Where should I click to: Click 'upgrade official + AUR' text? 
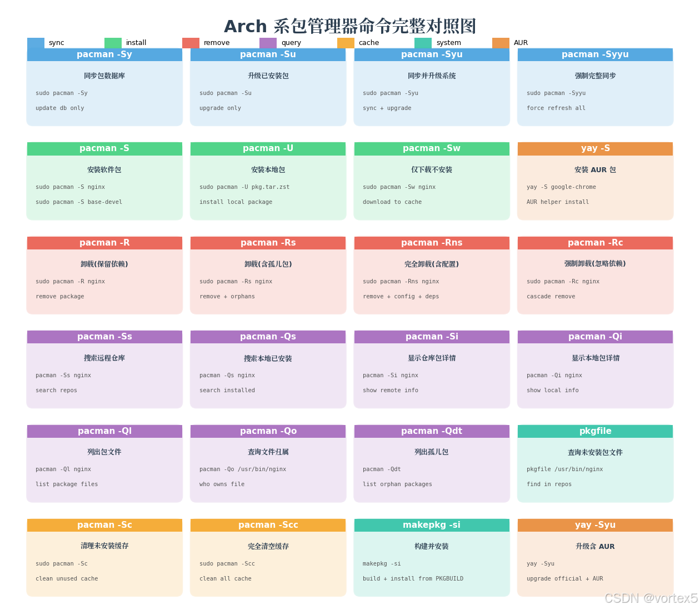coord(565,579)
